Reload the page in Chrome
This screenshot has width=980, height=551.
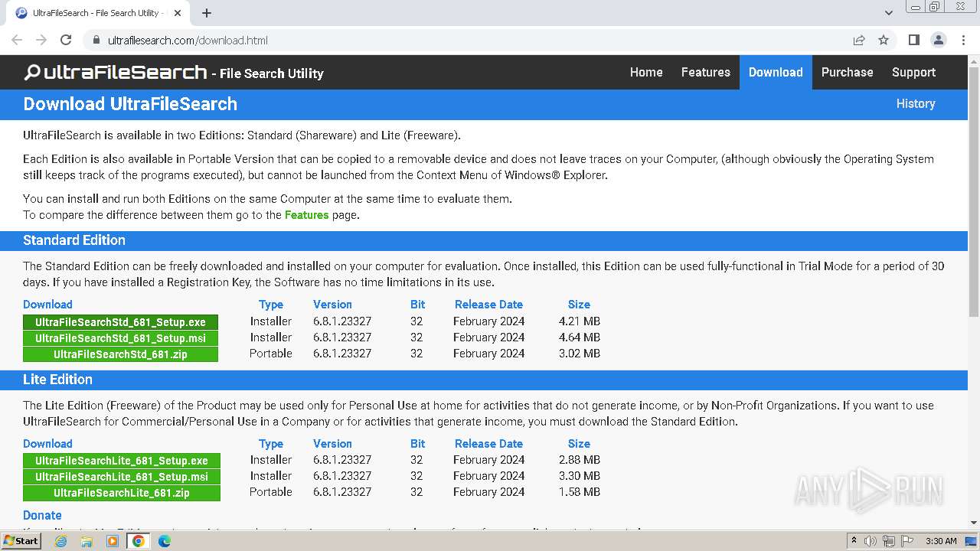(66, 40)
